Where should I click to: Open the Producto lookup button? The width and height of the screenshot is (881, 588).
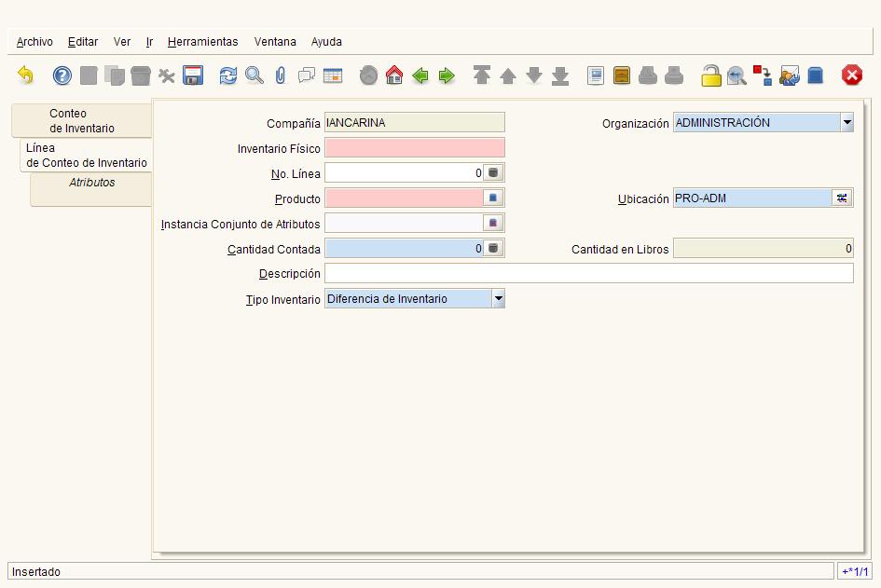[x=493, y=198]
